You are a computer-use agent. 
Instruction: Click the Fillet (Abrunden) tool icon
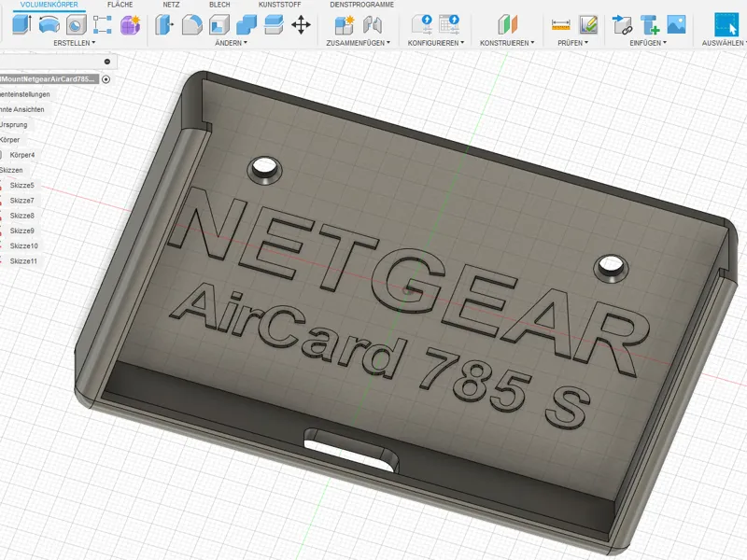192,24
